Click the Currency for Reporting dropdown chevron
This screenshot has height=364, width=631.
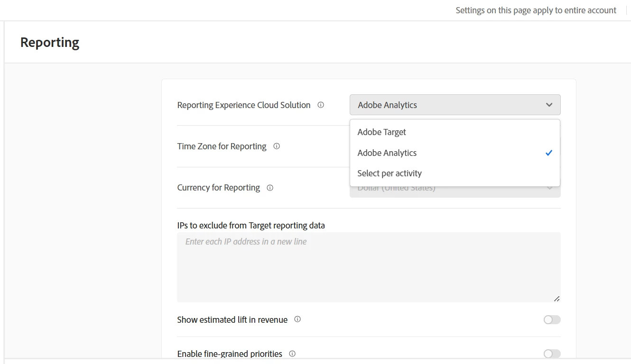pyautogui.click(x=549, y=188)
